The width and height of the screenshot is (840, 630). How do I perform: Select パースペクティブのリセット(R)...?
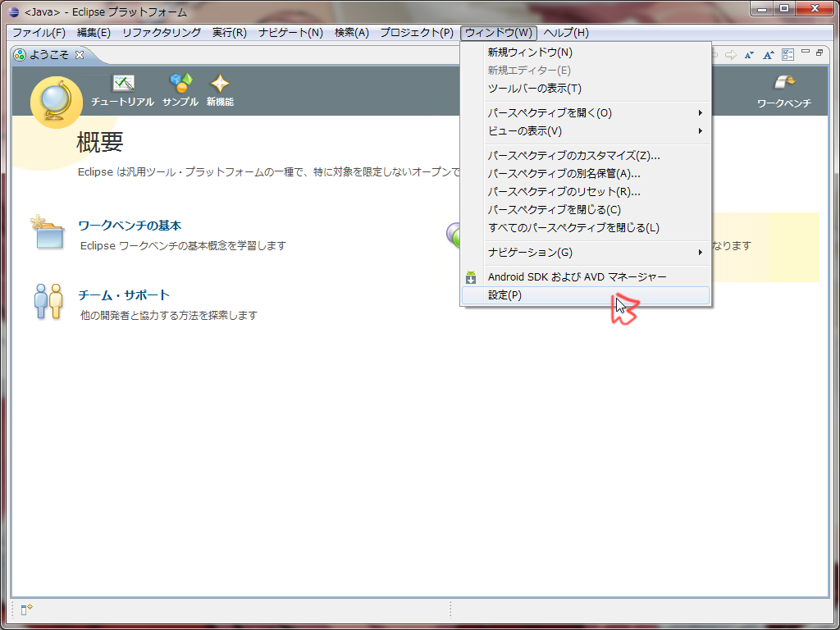(x=586, y=192)
